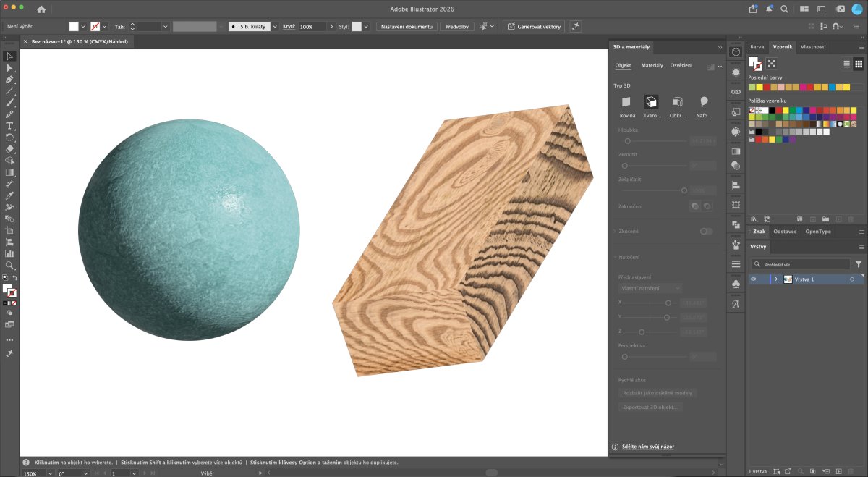Screen dimensions: 868x477
Task: Click Generovat vektory button
Action: (x=534, y=26)
